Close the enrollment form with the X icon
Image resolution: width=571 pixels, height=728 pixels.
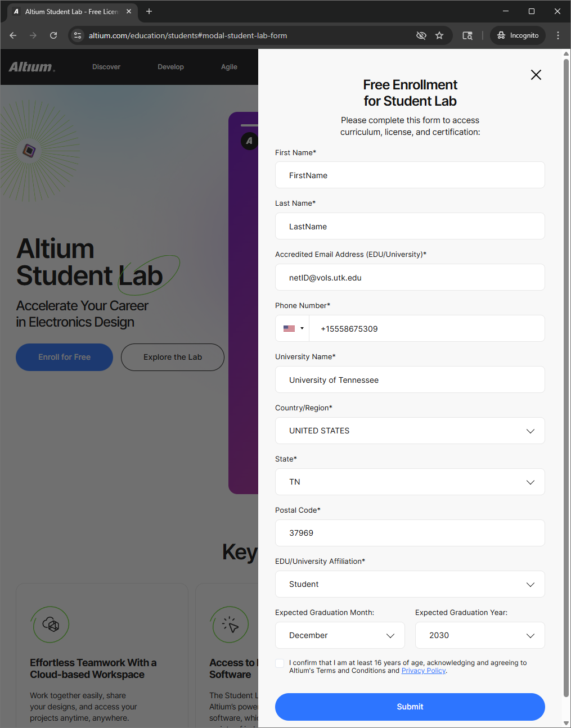[x=536, y=75]
